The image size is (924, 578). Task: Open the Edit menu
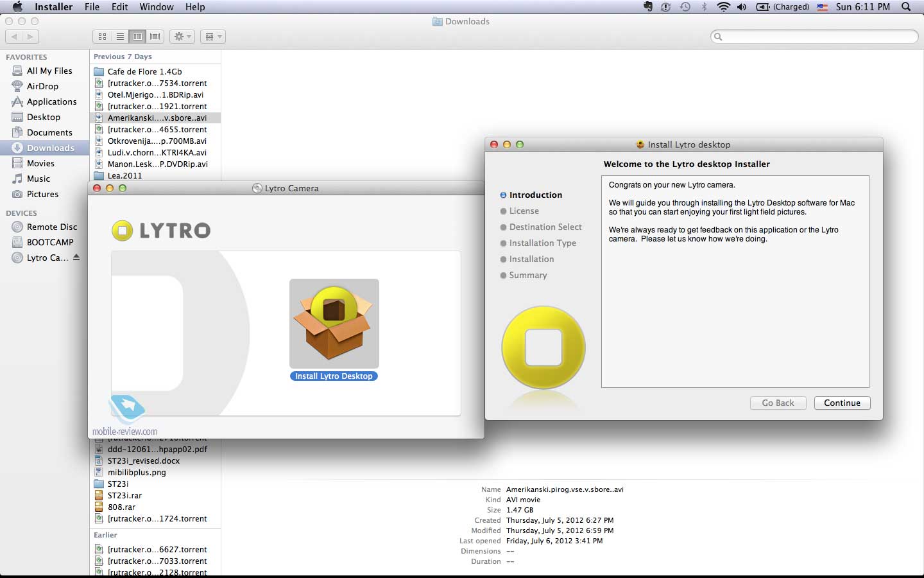coord(119,7)
